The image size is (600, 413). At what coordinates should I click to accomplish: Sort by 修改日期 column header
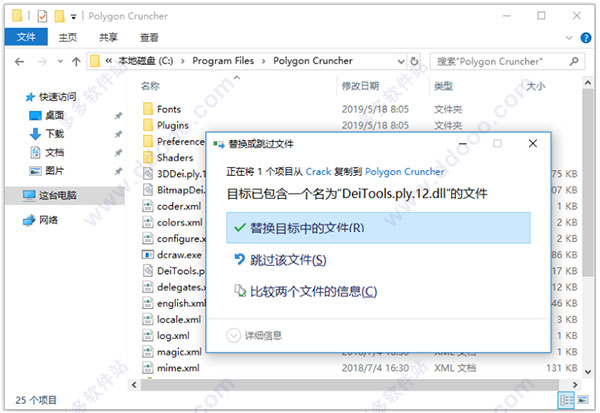[360, 86]
